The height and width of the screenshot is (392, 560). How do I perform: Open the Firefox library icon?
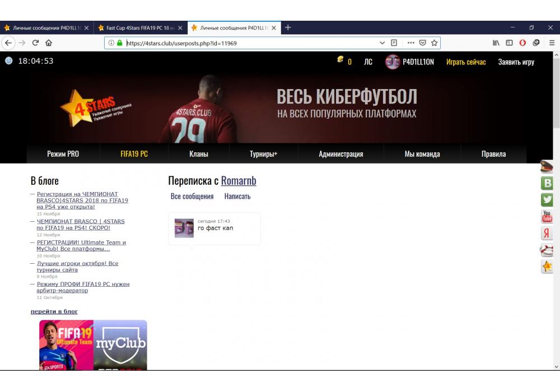tap(496, 43)
